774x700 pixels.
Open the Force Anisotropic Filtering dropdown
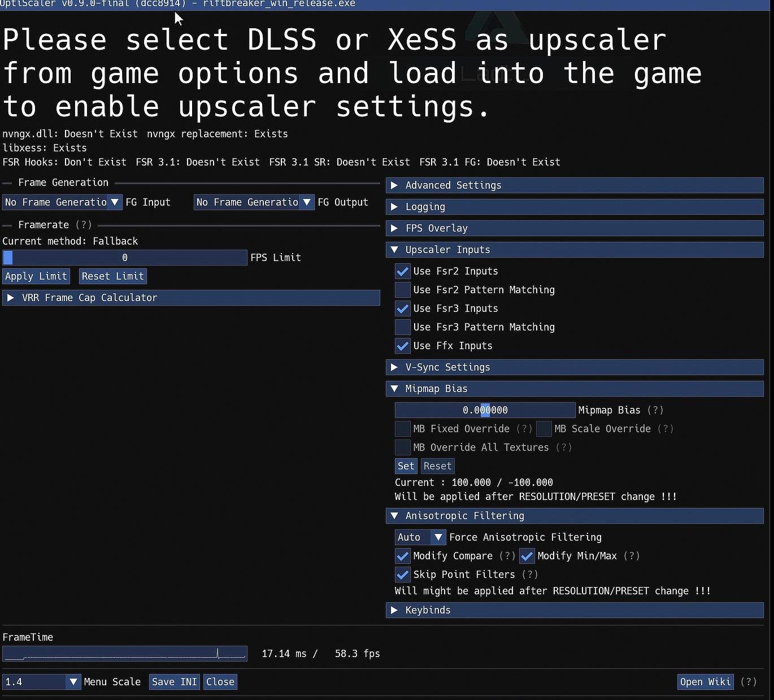coord(420,537)
